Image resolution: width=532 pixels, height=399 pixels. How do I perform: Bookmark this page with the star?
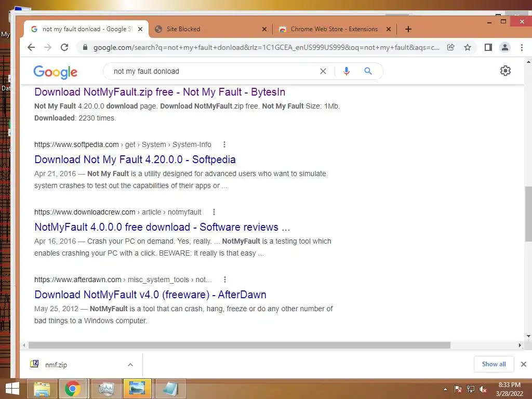coord(468,47)
